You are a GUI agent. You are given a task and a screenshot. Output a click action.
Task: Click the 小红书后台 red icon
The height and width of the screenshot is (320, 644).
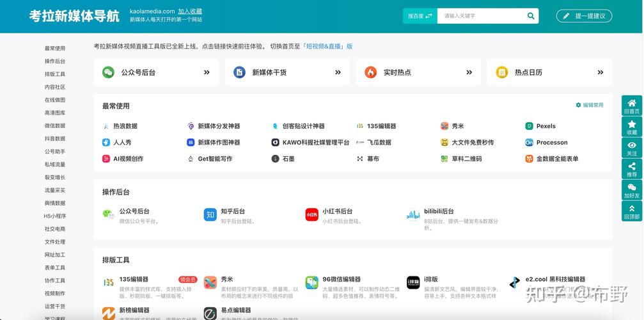point(311,214)
